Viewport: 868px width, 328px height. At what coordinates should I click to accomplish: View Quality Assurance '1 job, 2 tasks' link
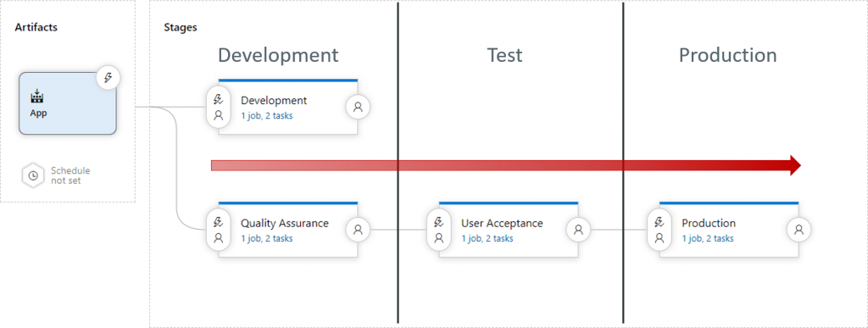point(267,239)
